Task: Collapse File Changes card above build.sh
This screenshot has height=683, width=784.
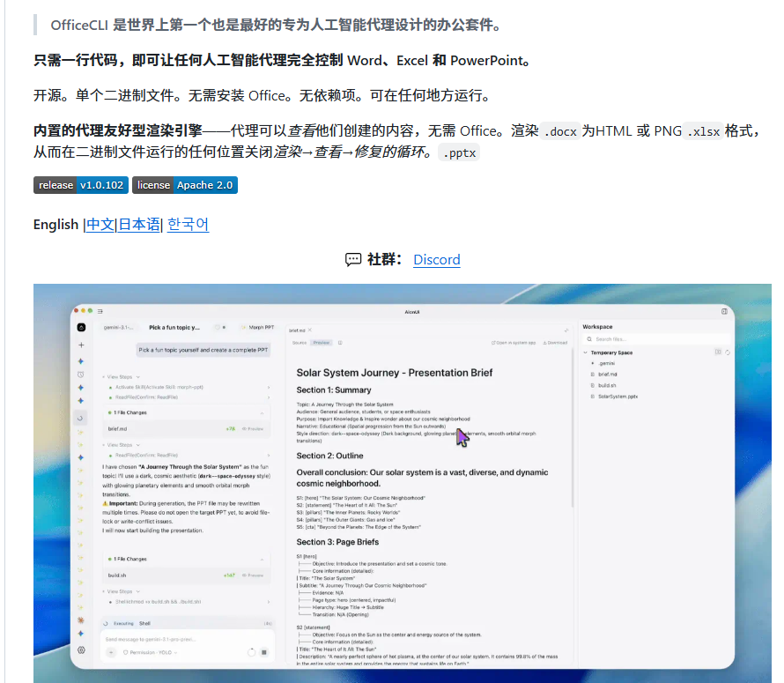Action: [262, 559]
